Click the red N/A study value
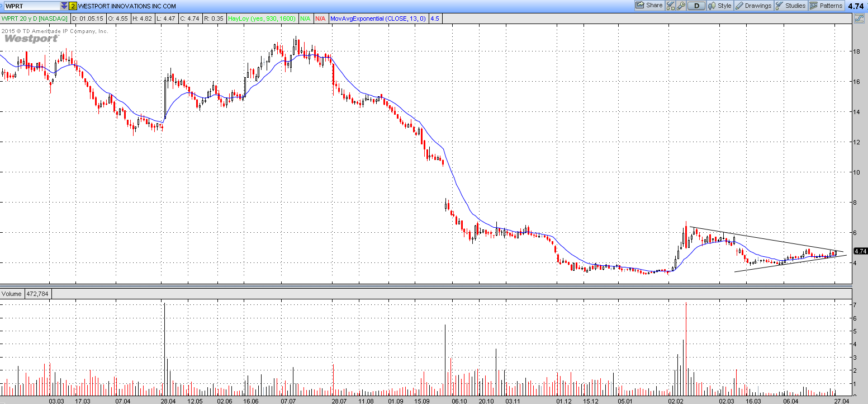Viewport: 868px width, 404px height. coord(320,18)
